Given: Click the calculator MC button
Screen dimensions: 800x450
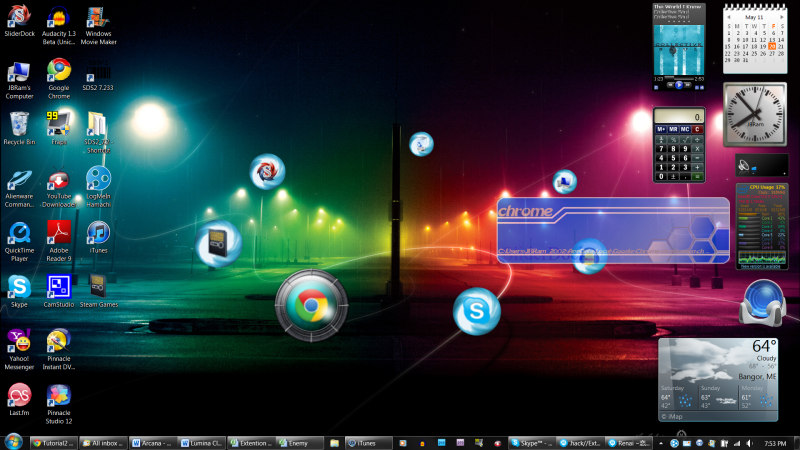Looking at the screenshot, I should point(685,130).
